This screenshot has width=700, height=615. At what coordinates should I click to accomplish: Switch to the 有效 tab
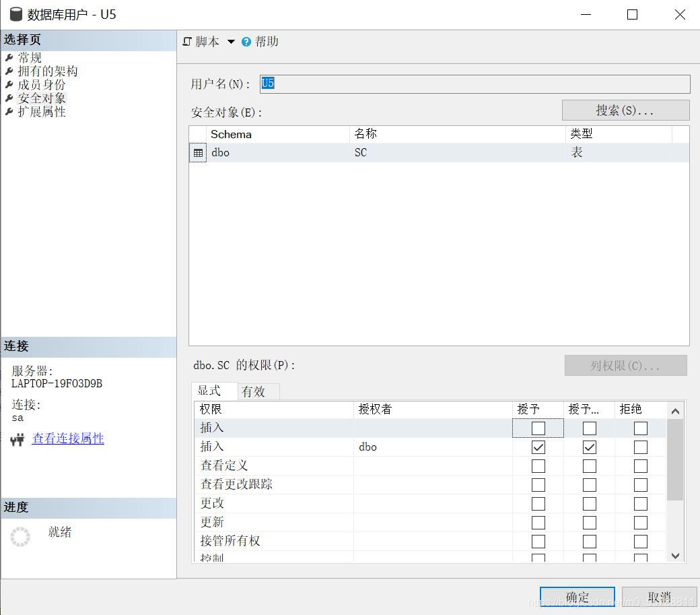coord(258,391)
